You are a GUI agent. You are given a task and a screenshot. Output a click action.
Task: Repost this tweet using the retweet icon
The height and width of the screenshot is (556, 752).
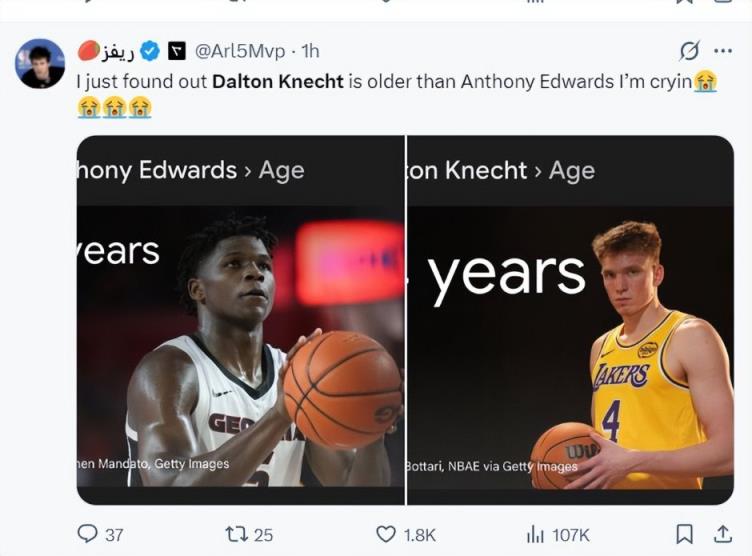click(237, 534)
